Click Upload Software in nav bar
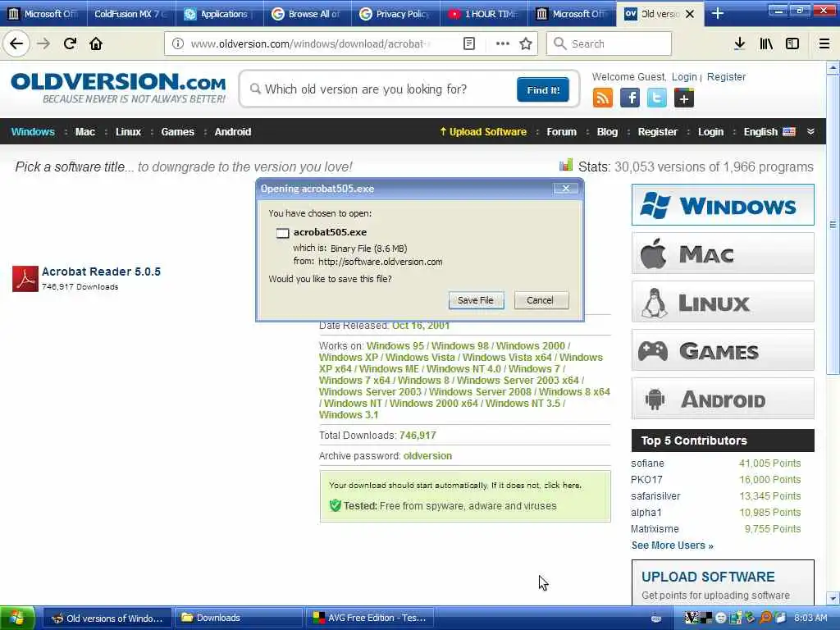840x630 pixels. coord(483,132)
